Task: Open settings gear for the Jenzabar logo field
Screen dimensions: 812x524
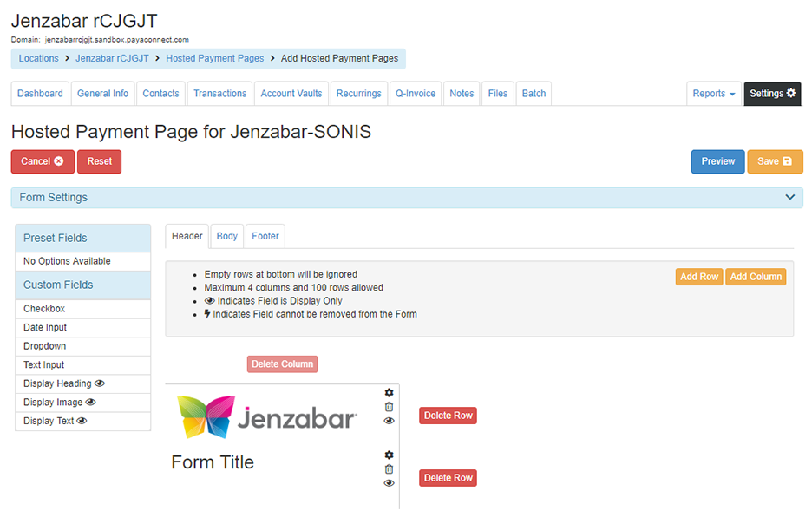Action: point(389,393)
